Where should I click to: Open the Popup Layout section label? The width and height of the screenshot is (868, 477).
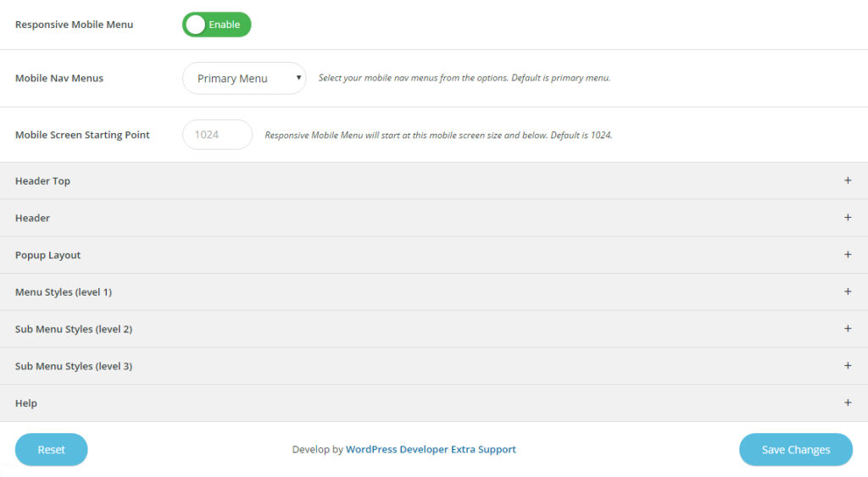pos(48,255)
